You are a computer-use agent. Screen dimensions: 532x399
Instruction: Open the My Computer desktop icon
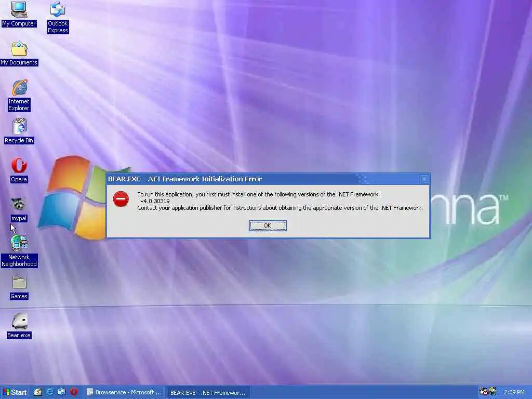coord(19,14)
